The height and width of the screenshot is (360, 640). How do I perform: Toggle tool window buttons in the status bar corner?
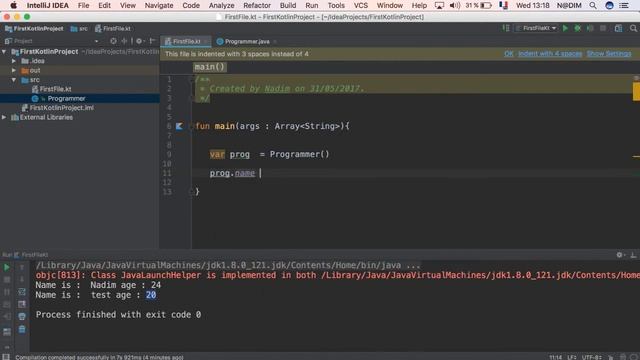(6, 357)
